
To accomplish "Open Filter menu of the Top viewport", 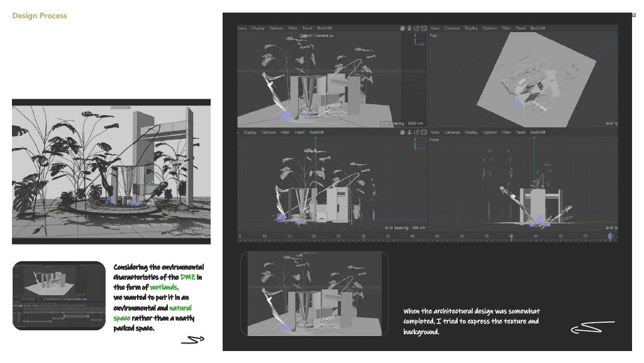I will pos(506,28).
